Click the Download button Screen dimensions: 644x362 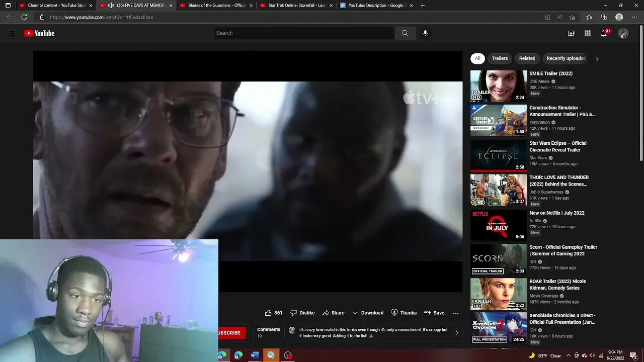click(368, 313)
